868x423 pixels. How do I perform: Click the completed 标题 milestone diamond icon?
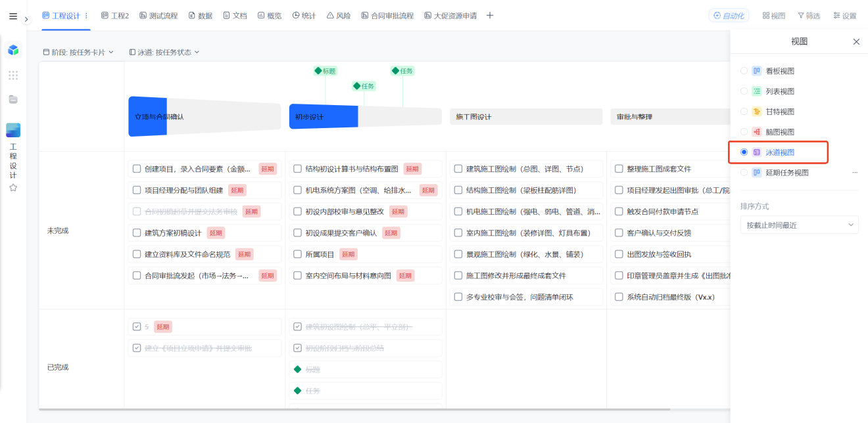click(x=298, y=370)
